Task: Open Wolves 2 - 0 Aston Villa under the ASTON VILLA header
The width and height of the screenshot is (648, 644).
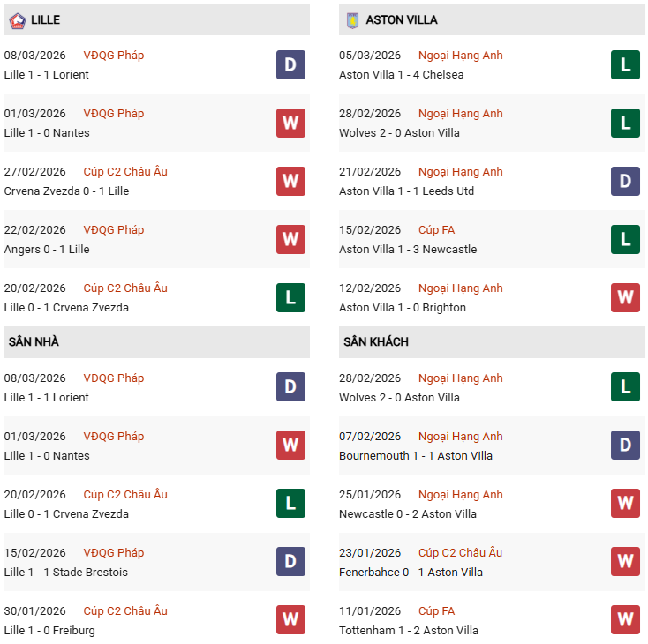Action: tap(399, 133)
